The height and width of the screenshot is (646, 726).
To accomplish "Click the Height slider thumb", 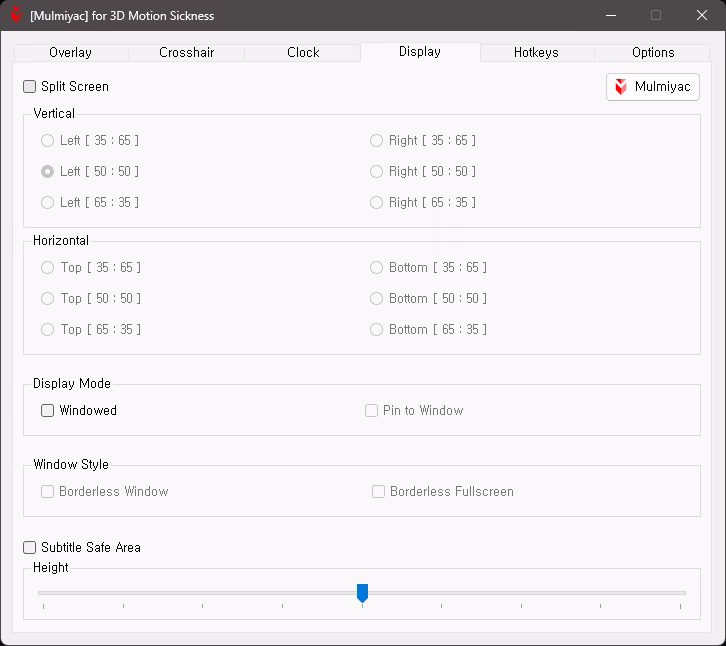I will pyautogui.click(x=363, y=593).
